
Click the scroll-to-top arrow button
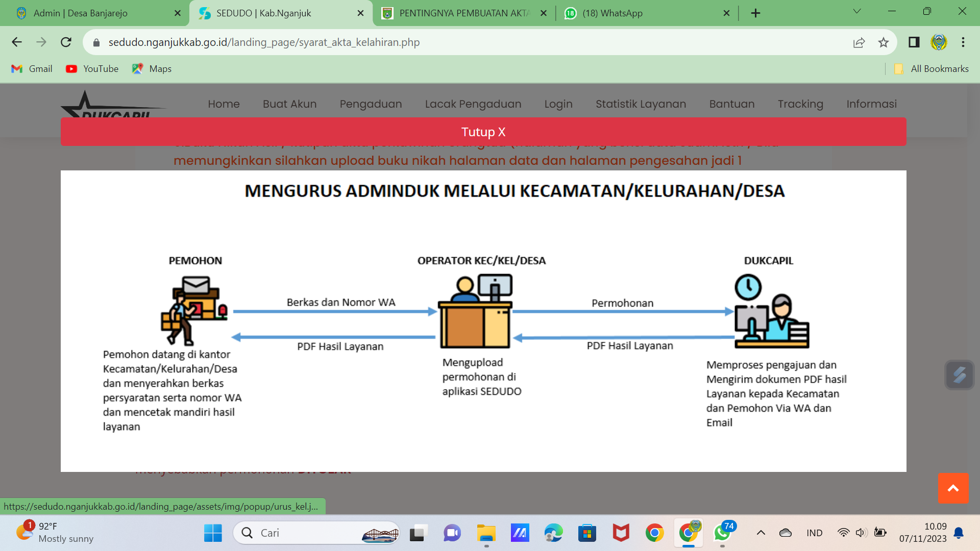(x=953, y=488)
